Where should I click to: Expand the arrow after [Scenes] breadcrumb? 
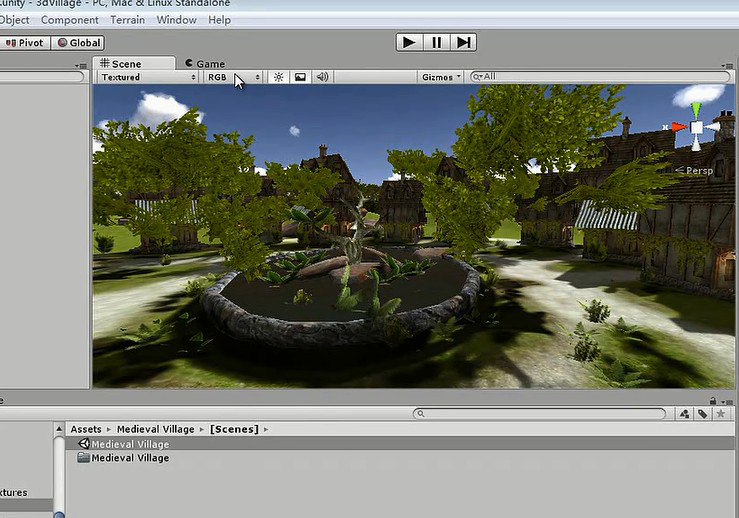(266, 429)
